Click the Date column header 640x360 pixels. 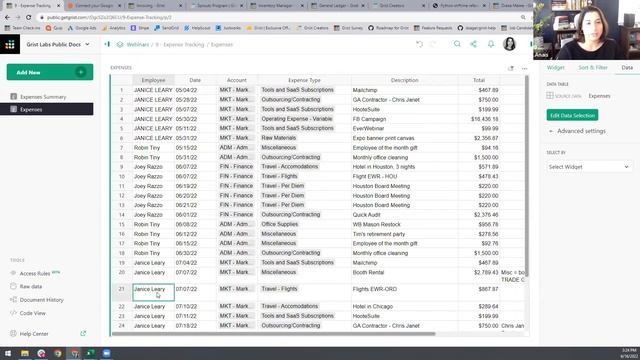coord(195,80)
